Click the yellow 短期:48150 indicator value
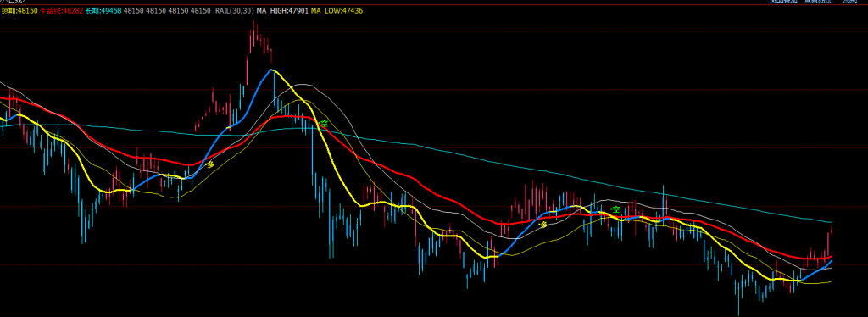Image resolution: width=868 pixels, height=317 pixels. click(19, 11)
